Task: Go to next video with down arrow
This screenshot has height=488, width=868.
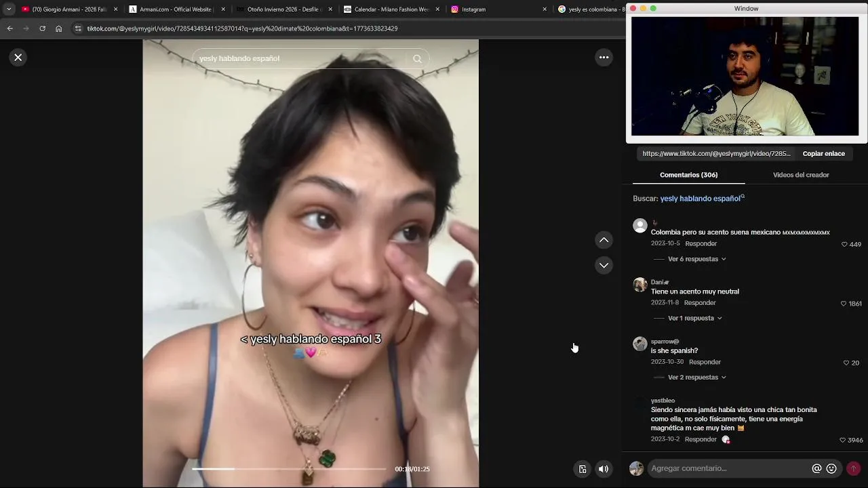Action: pos(604,265)
